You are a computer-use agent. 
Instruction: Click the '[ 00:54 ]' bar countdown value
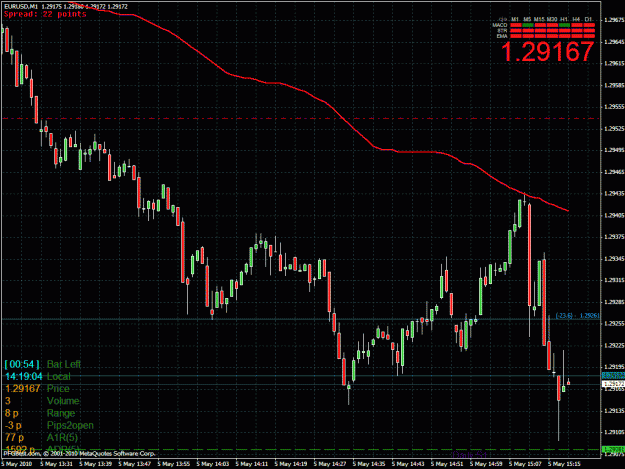click(22, 364)
